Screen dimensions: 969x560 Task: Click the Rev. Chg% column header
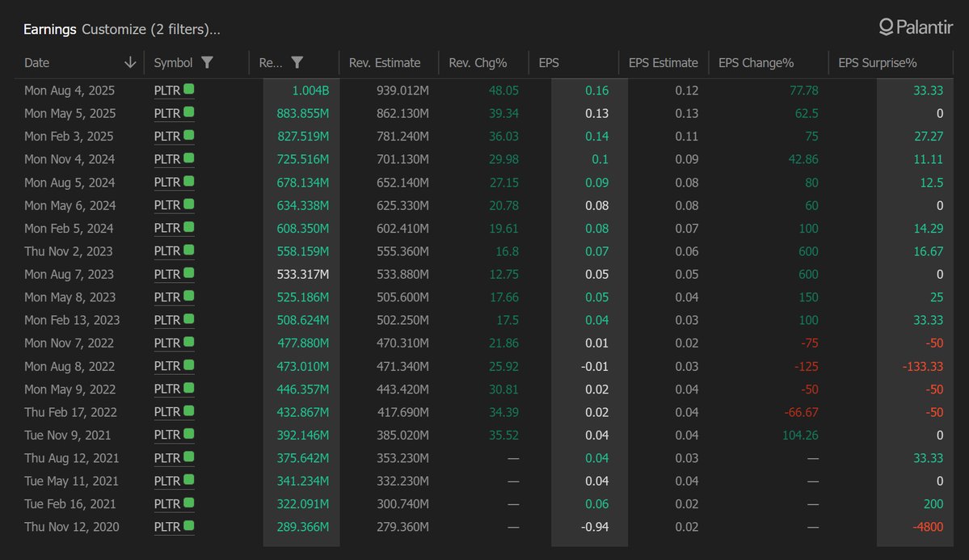478,63
